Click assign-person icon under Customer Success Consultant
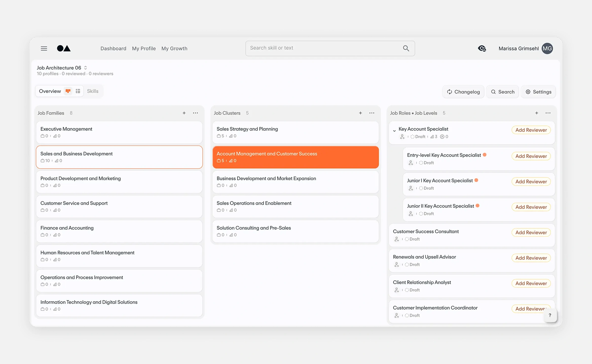 point(397,239)
